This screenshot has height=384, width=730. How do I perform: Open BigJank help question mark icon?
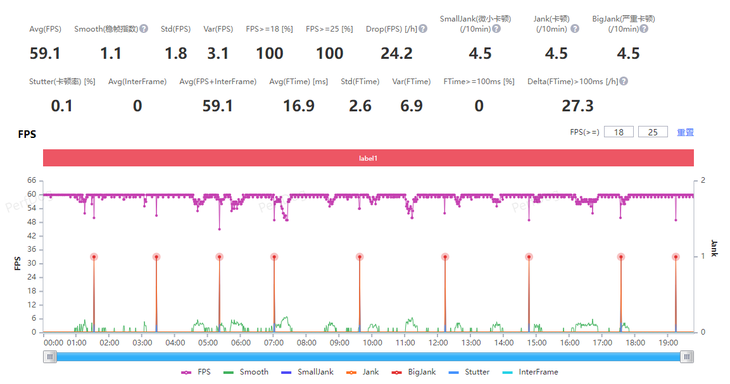pos(644,29)
